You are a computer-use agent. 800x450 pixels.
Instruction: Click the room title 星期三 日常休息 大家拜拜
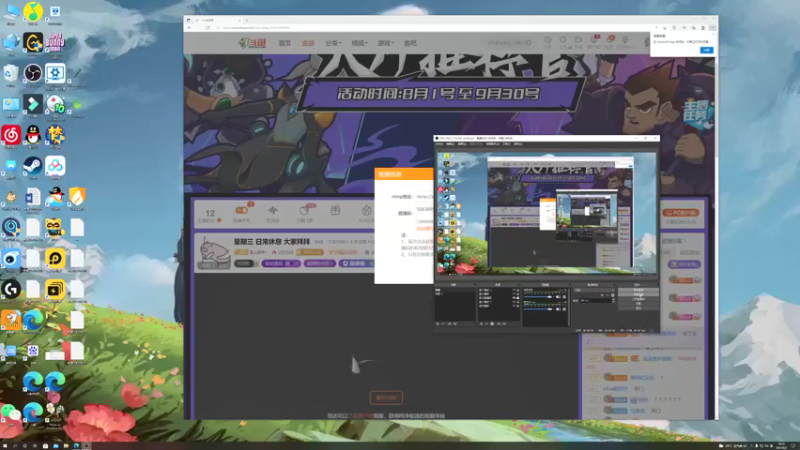[x=271, y=241]
